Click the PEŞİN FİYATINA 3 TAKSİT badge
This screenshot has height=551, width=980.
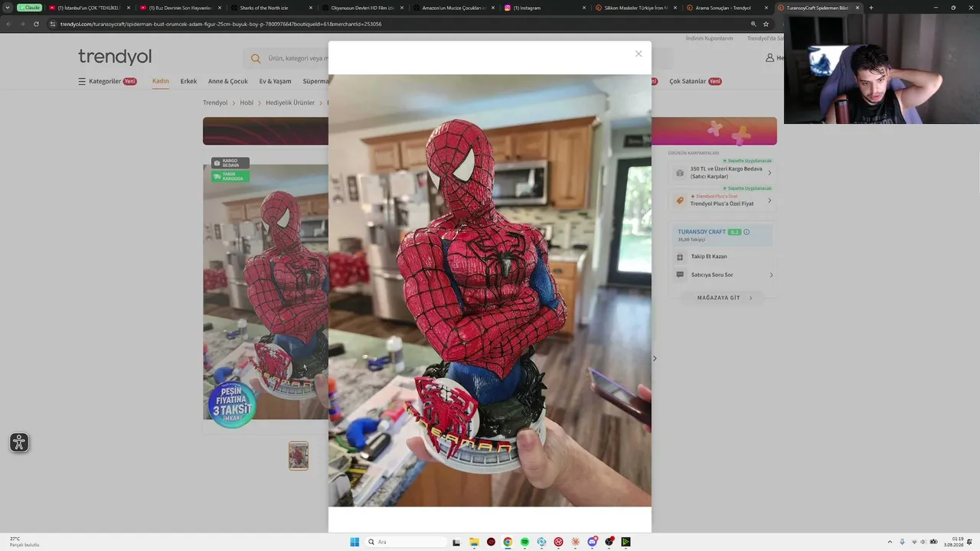click(x=231, y=404)
